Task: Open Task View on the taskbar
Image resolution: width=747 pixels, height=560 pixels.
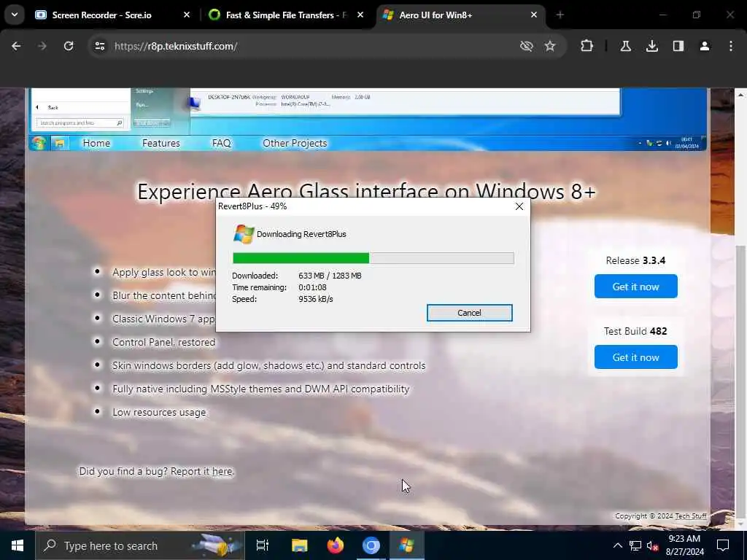Action: click(263, 545)
